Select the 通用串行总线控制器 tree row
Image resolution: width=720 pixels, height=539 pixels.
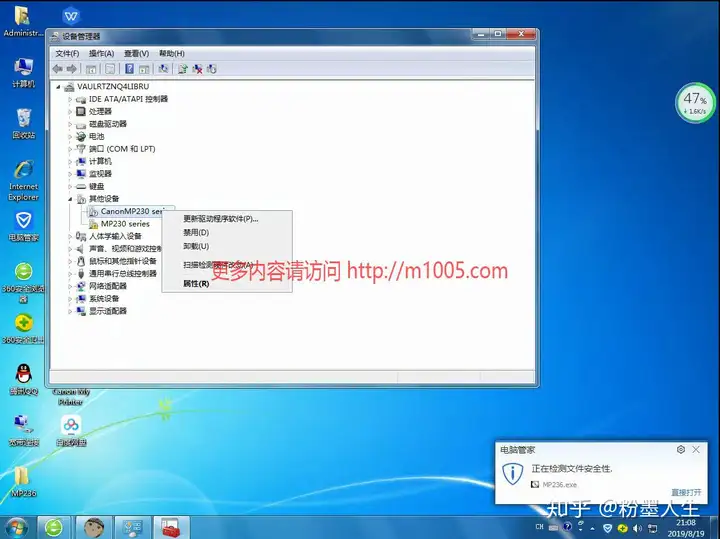point(117,273)
